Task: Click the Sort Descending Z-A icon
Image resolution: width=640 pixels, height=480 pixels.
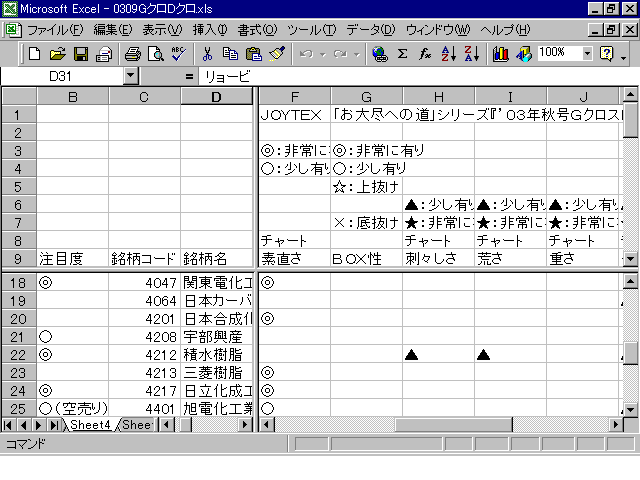Action: pos(471,54)
